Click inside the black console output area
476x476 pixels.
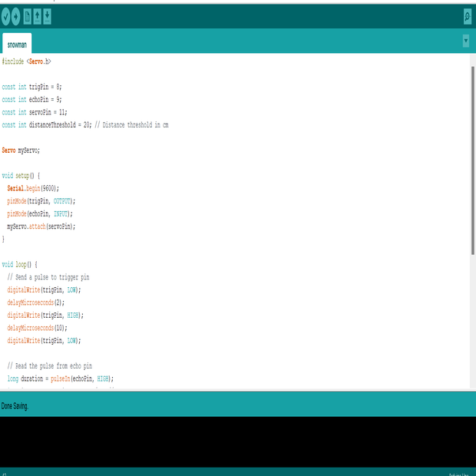(x=230, y=441)
